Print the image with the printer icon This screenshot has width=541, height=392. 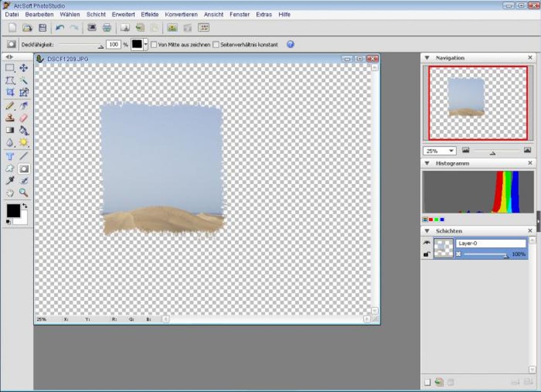[107, 28]
